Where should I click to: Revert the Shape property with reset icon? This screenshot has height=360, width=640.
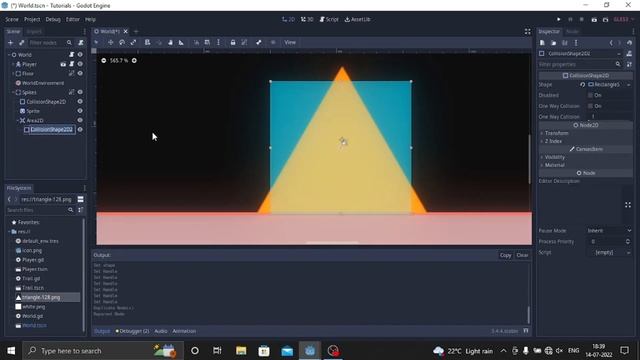pyautogui.click(x=582, y=84)
